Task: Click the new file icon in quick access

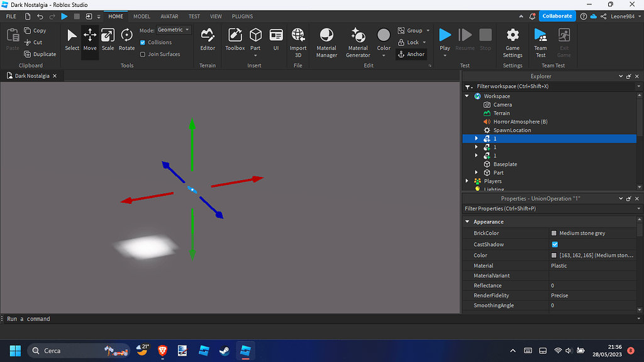Action: 28,16
